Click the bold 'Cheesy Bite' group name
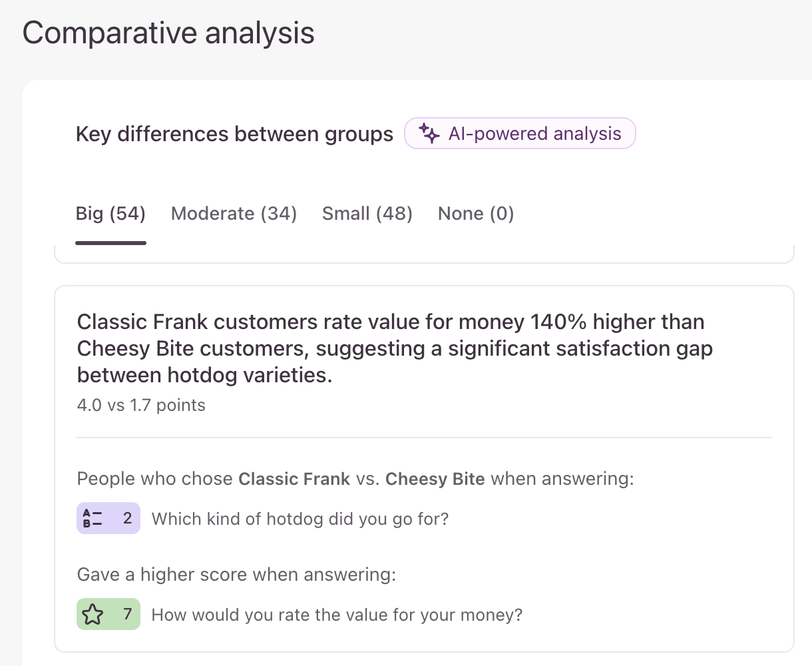 pyautogui.click(x=435, y=479)
